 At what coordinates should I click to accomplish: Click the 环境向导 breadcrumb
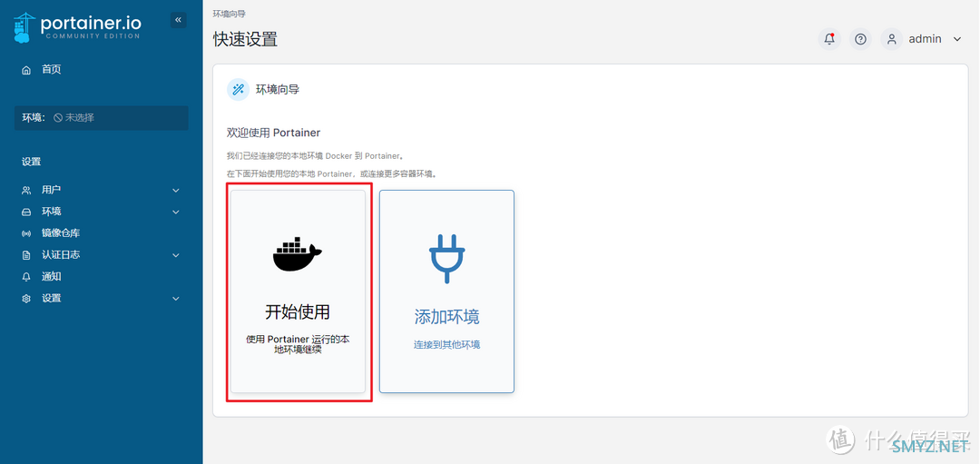point(229,13)
